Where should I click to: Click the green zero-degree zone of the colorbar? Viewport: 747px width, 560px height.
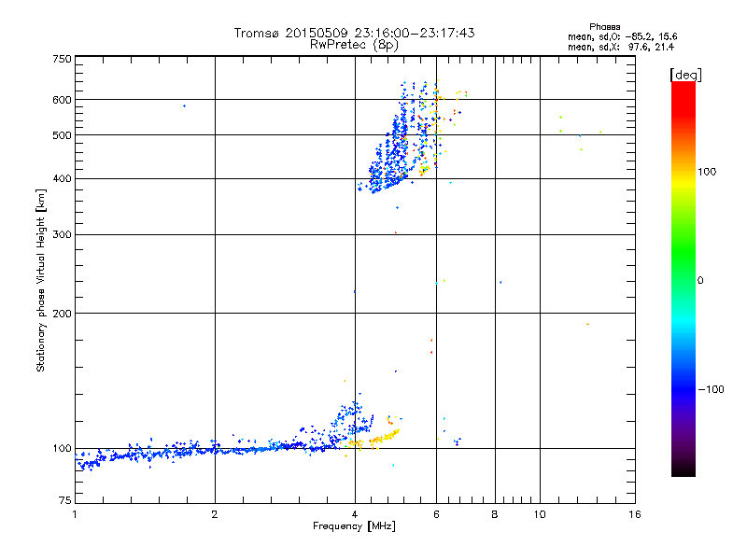(x=684, y=280)
